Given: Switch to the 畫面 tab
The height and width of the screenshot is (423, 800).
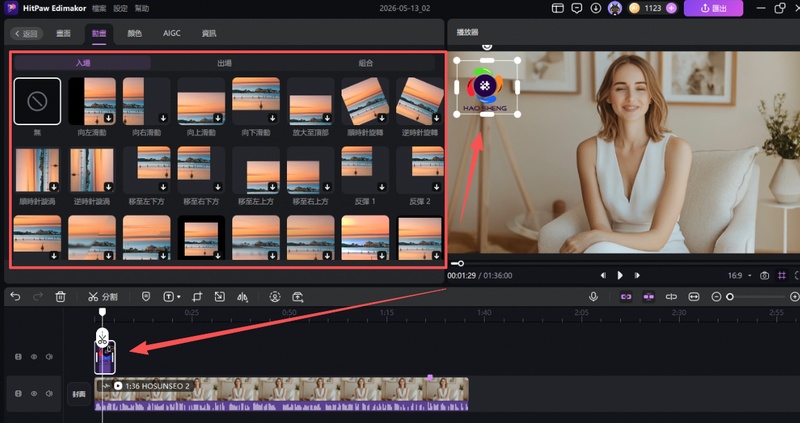Looking at the screenshot, I should [x=63, y=34].
